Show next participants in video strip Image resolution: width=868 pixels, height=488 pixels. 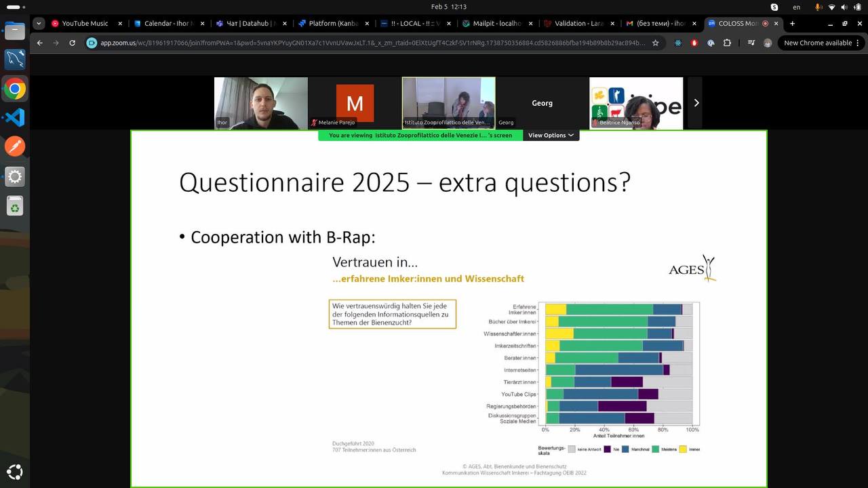[x=695, y=103]
